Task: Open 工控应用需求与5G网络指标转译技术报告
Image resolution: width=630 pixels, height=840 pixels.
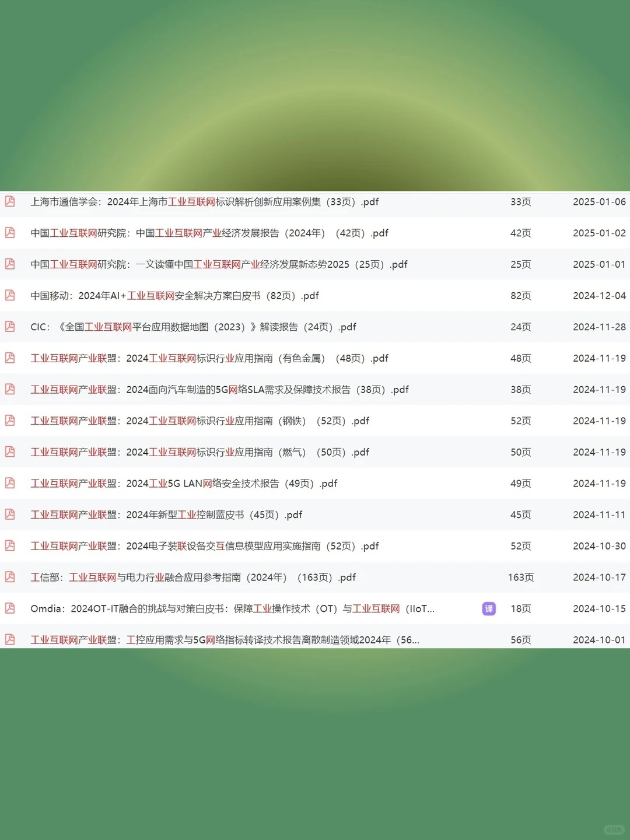Action: (225, 640)
